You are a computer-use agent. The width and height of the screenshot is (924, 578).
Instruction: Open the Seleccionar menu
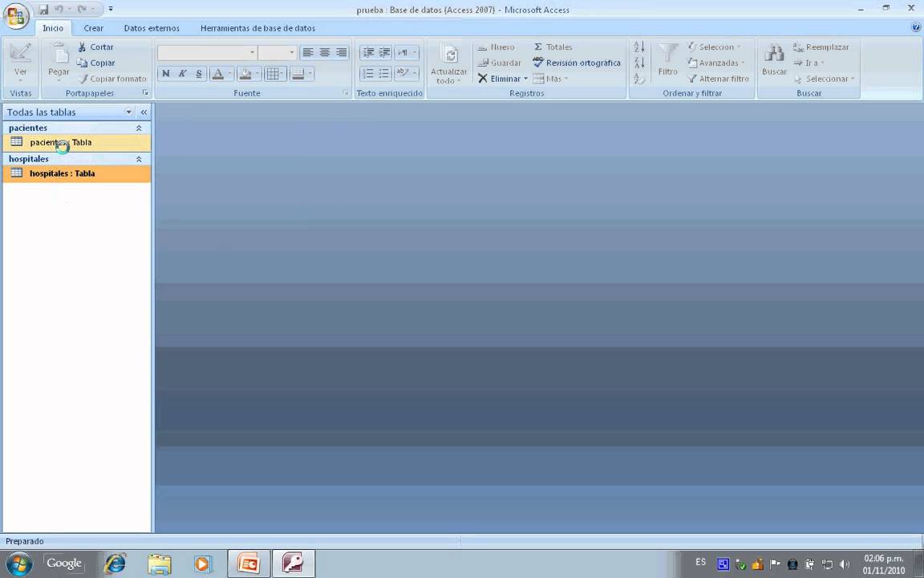pos(825,79)
